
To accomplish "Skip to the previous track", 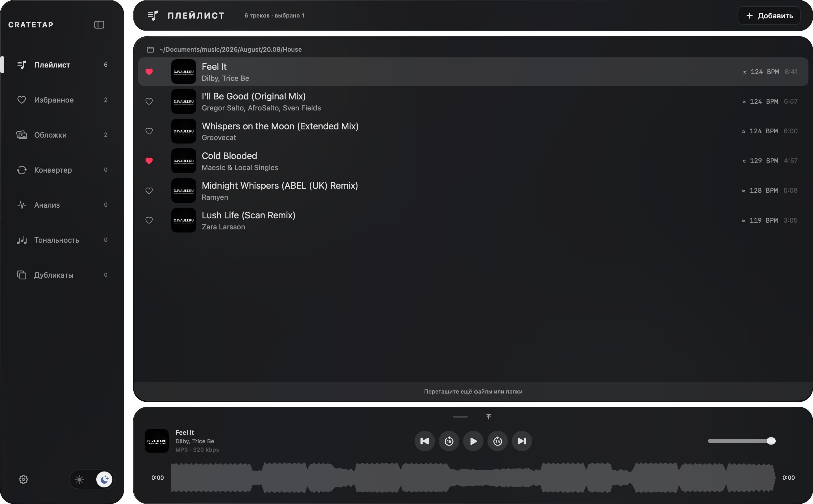I will 424,441.
